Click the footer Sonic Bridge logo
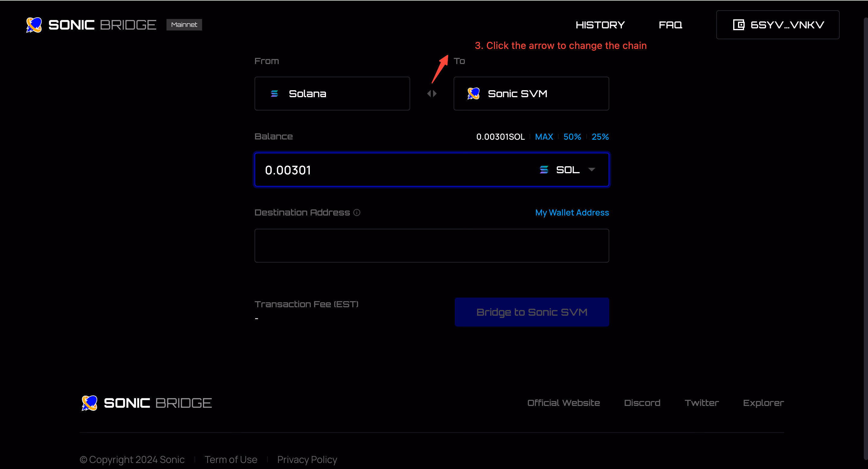 click(147, 403)
